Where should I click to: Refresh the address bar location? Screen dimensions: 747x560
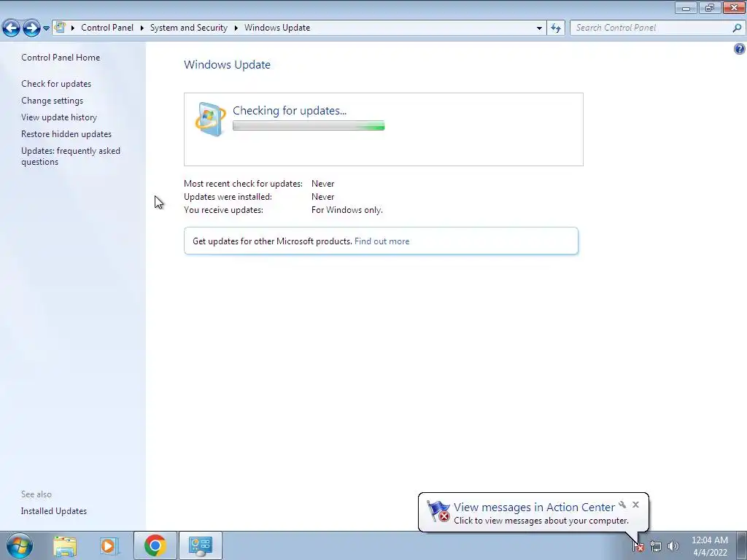pyautogui.click(x=556, y=28)
